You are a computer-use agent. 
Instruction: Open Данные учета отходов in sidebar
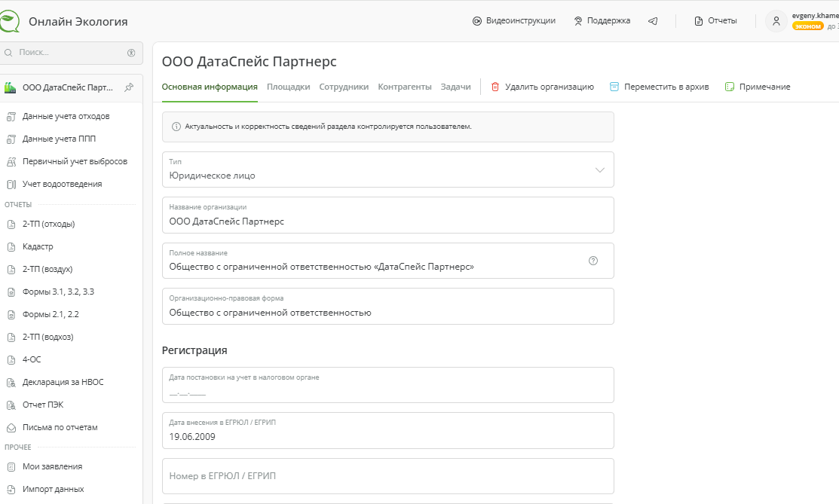click(x=66, y=116)
